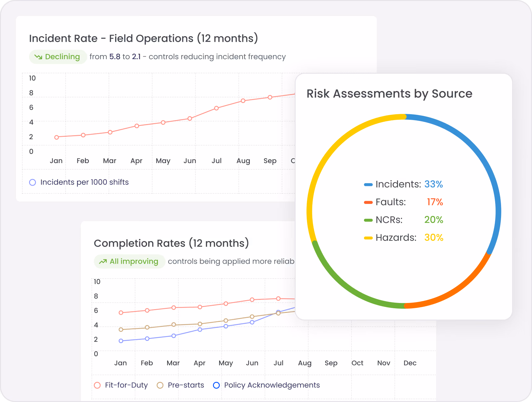Click the downward trend icon in the Declining badge

click(38, 57)
